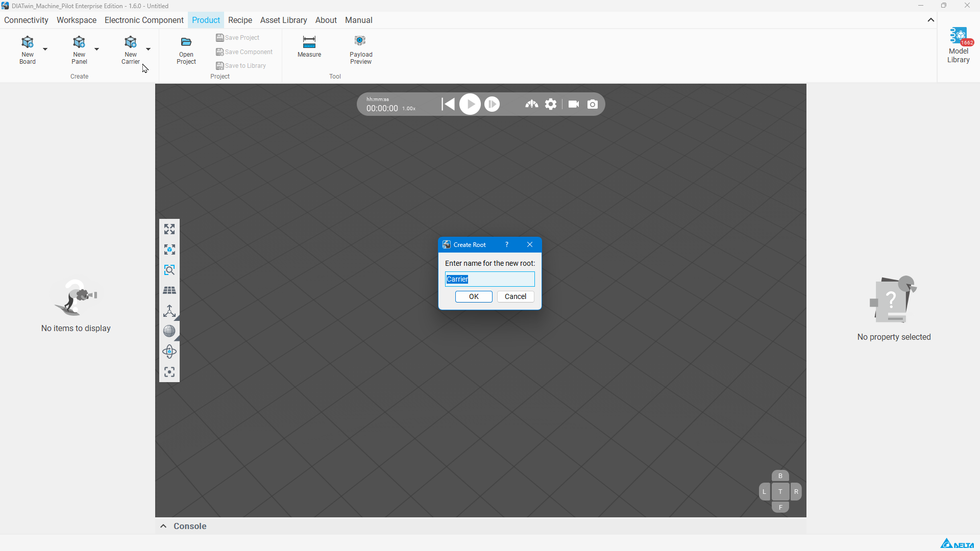
Task: Open the Connectivity menu tab
Action: coord(26,20)
